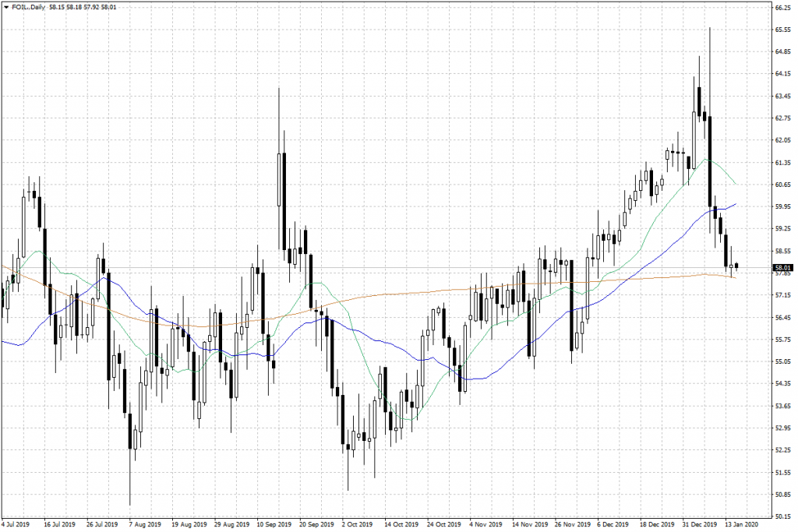The image size is (798, 532).
Task: Click the FOIL,Daily chart title text
Action: point(29,7)
